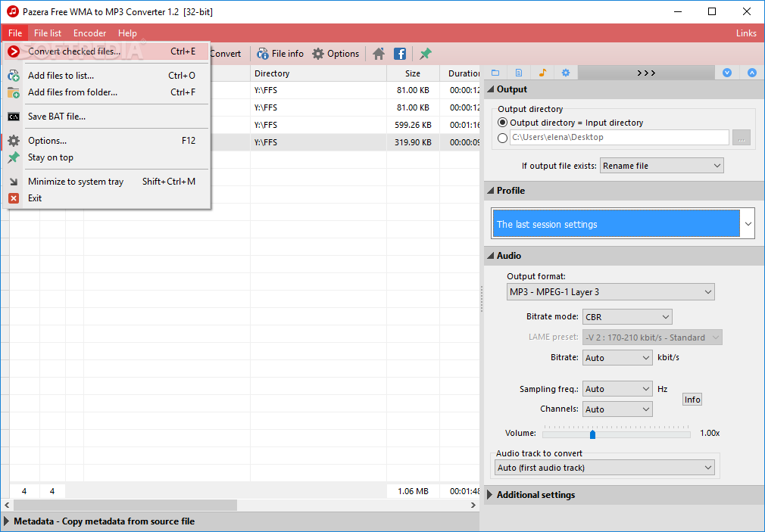The width and height of the screenshot is (765, 532).
Task: Click the expand all up-arrow circle icon
Action: (752, 73)
